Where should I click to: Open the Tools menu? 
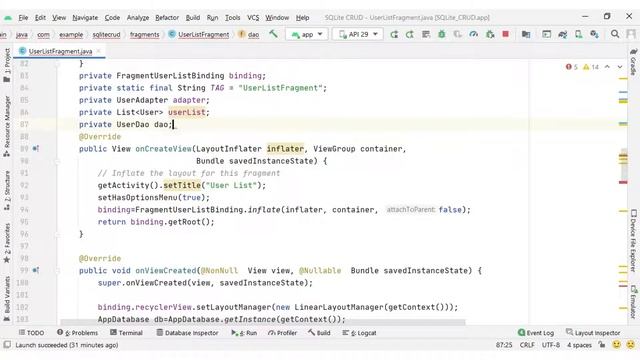point(233,18)
